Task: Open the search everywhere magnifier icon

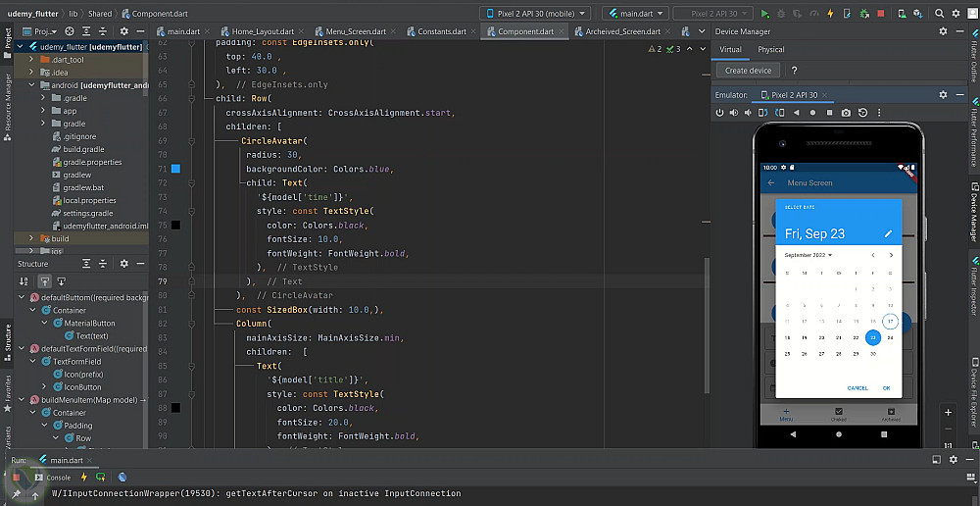Action: pos(940,14)
